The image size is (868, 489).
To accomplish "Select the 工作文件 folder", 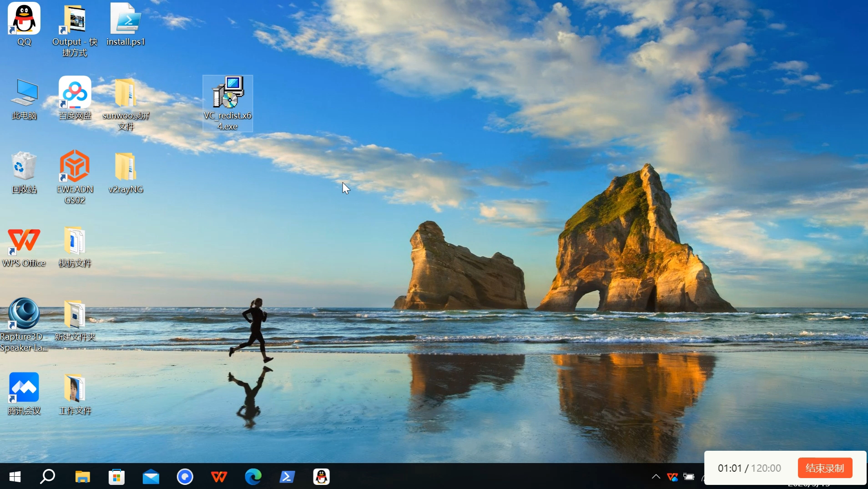I will (75, 393).
